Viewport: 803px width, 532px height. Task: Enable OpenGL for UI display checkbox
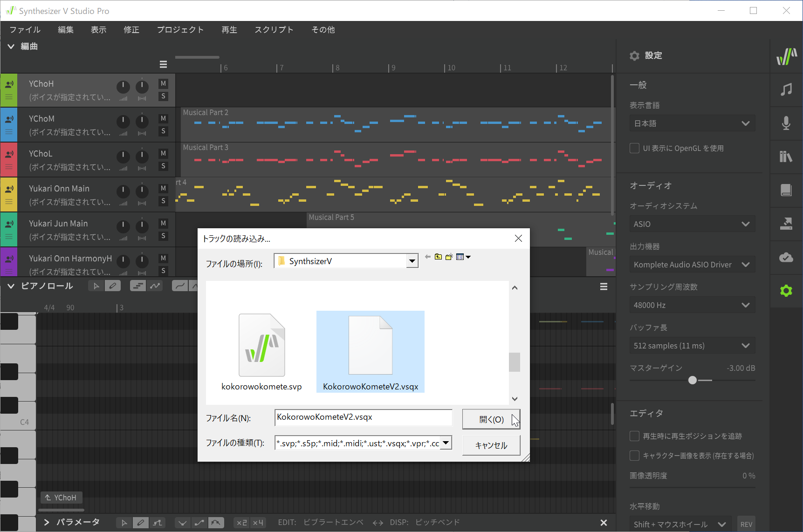click(x=634, y=148)
